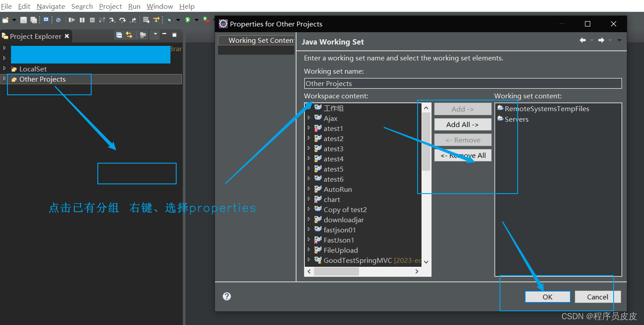Viewport: 644px width, 325px height.
Task: Open the dialog header view menu triangle
Action: click(619, 40)
